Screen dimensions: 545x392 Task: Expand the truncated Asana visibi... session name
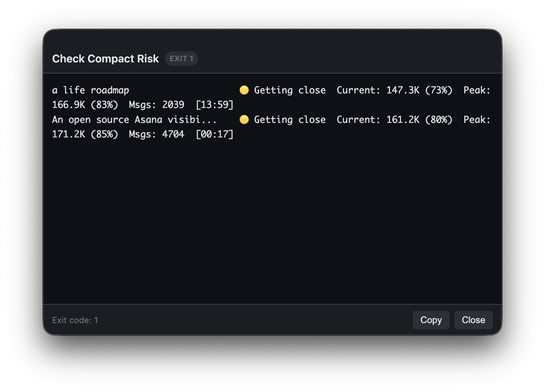[x=134, y=119]
